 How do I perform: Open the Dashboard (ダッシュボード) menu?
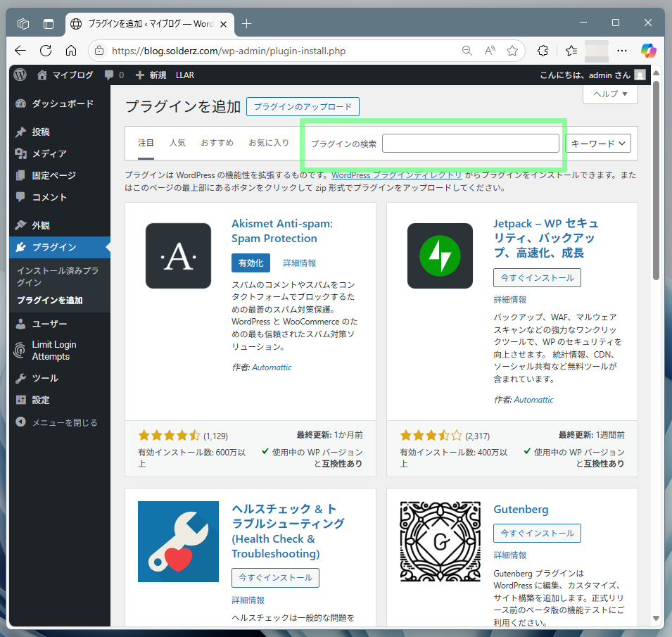pos(62,103)
